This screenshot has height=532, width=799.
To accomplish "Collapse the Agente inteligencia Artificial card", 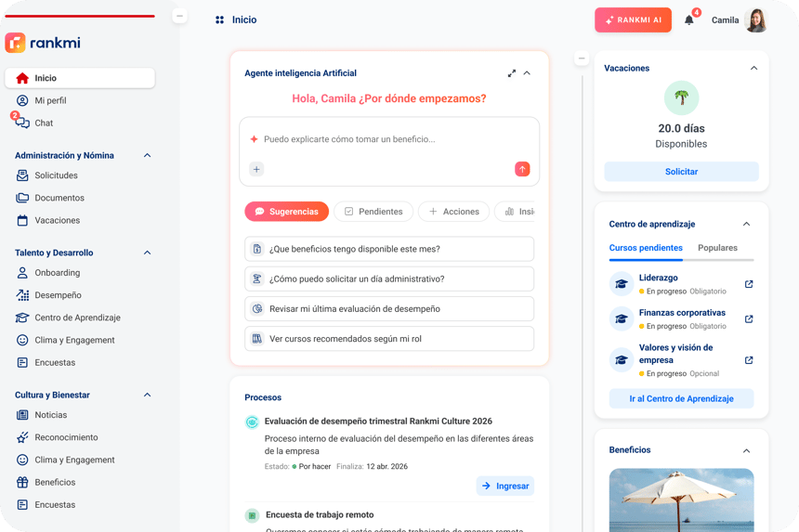I will (527, 73).
